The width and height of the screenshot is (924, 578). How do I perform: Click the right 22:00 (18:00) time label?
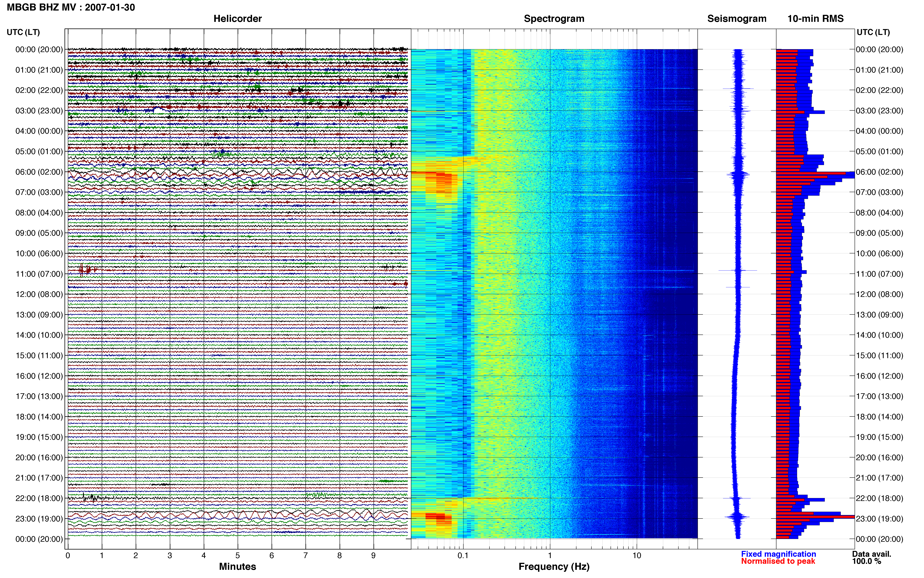(879, 498)
